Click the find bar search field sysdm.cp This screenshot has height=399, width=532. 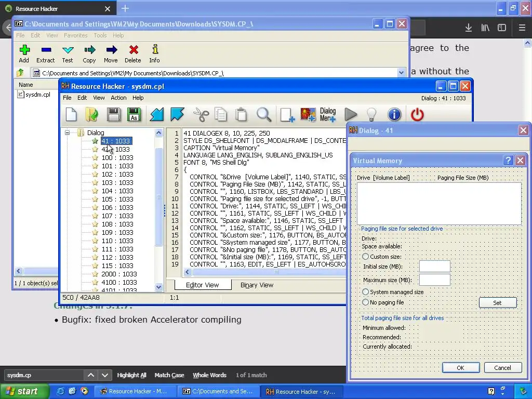pyautogui.click(x=44, y=375)
